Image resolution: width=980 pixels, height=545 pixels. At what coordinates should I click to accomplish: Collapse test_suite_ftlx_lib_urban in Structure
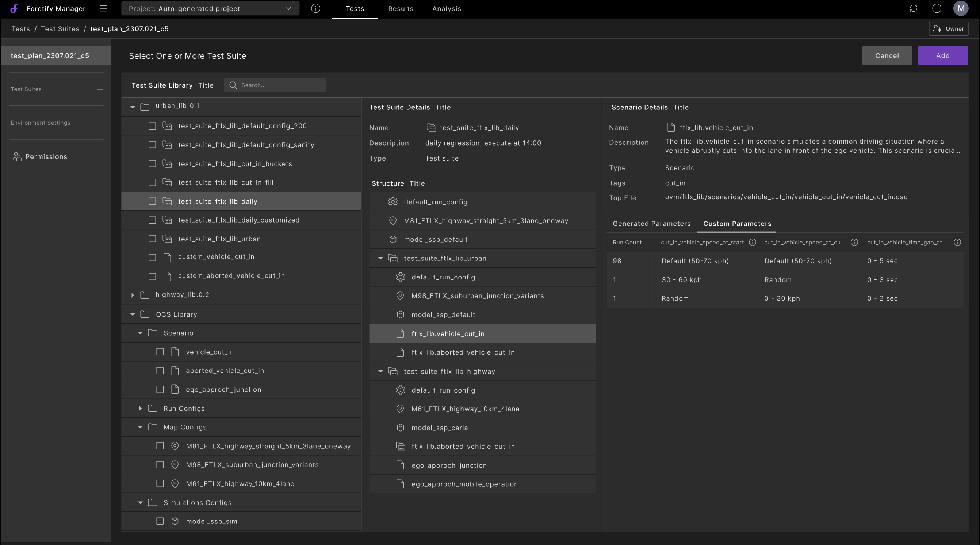pos(380,258)
